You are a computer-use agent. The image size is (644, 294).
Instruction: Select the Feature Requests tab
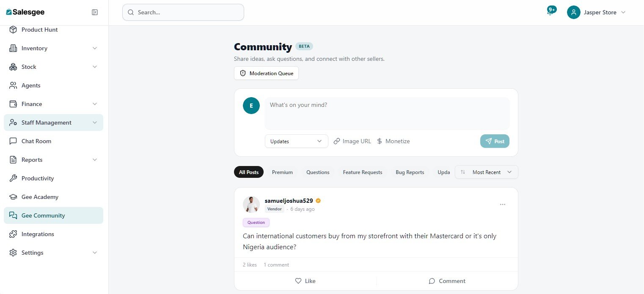click(362, 172)
